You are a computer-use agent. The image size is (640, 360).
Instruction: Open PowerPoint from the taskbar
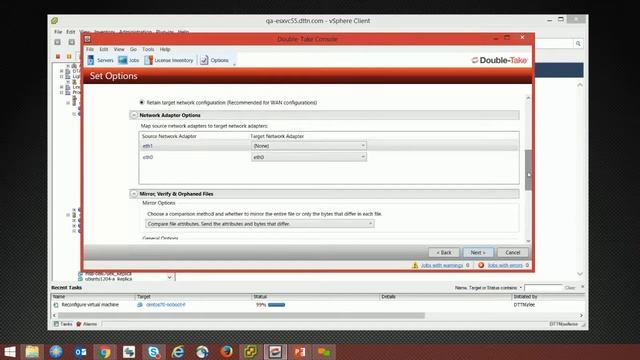coord(300,352)
